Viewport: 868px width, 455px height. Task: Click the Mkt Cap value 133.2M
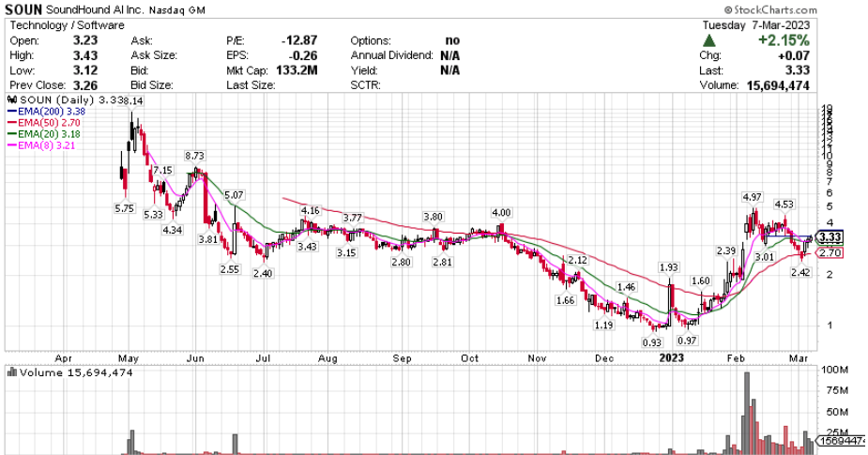click(297, 70)
